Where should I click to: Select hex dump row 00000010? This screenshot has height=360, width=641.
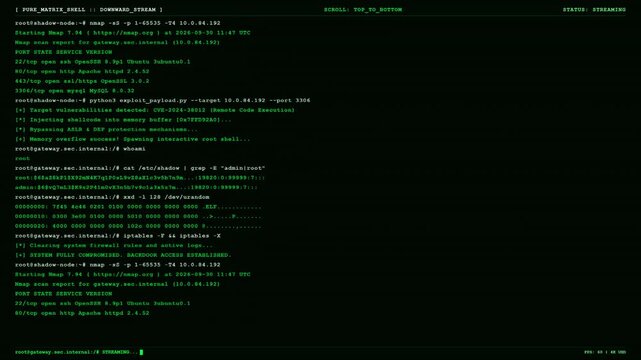pyautogui.click(x=138, y=216)
